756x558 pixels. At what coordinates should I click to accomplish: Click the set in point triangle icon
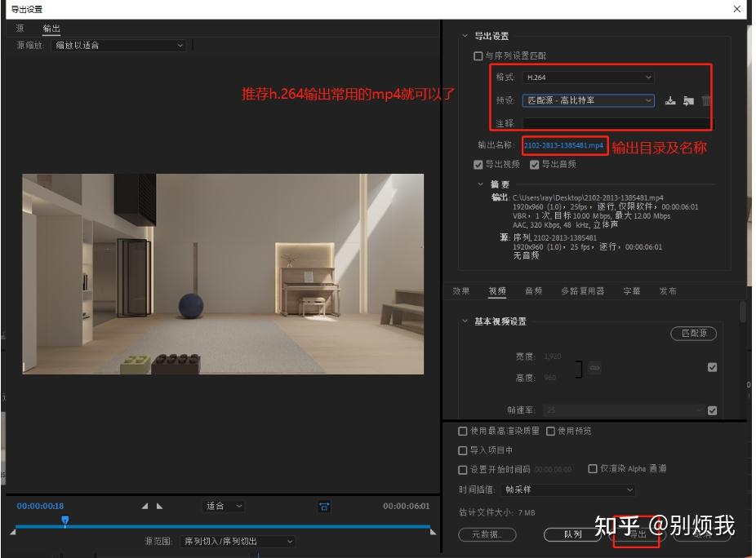click(x=145, y=506)
